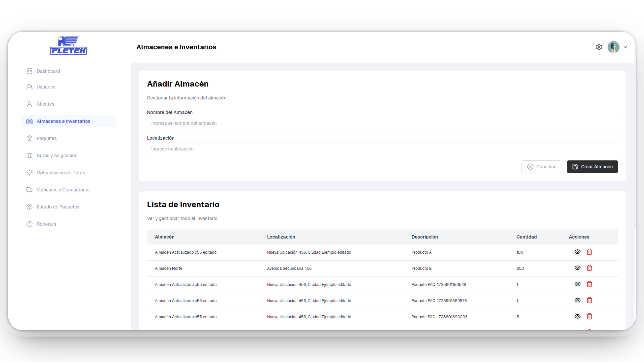
Task: Click the quantity value 5
Action: (x=518, y=317)
